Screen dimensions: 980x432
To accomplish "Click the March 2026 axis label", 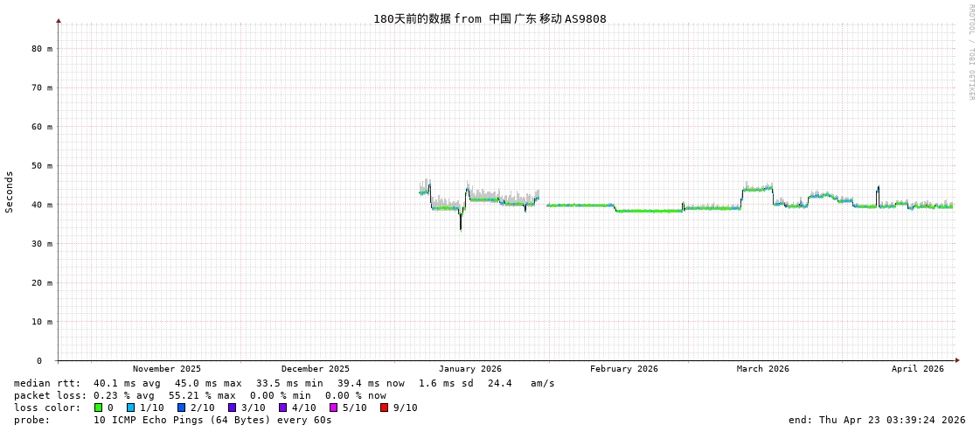I will pyautogui.click(x=762, y=369).
